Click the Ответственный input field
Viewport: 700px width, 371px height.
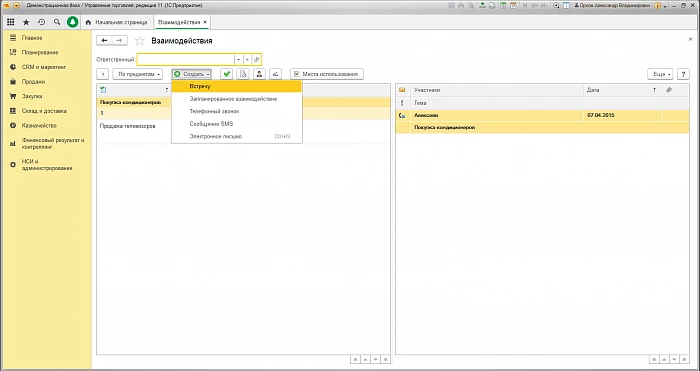coord(185,59)
